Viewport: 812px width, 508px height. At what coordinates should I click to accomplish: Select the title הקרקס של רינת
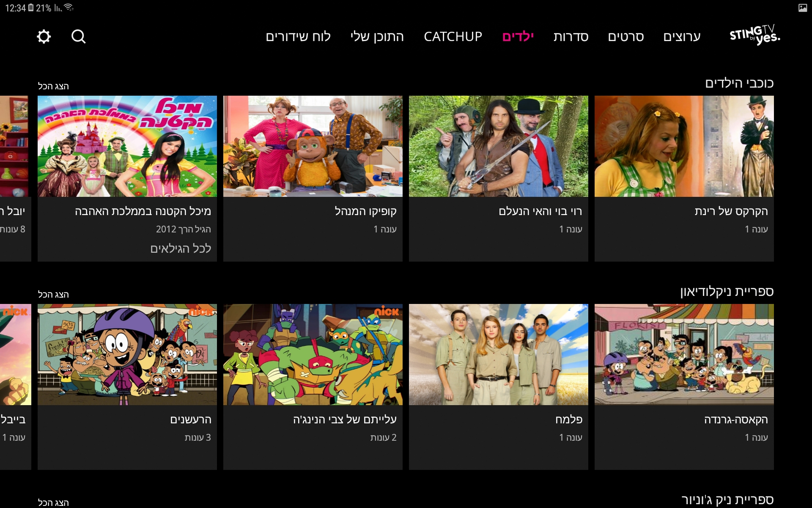point(731,211)
